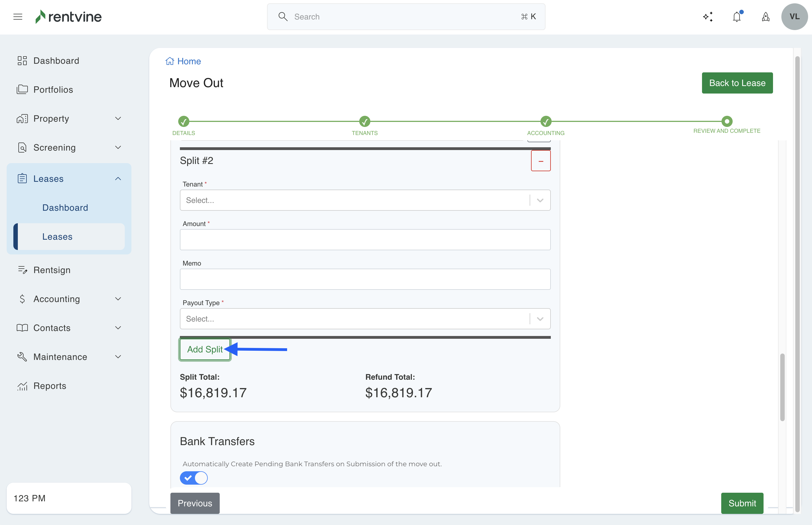Select Leases Dashboard submenu item
This screenshot has height=525, width=812.
(x=65, y=208)
